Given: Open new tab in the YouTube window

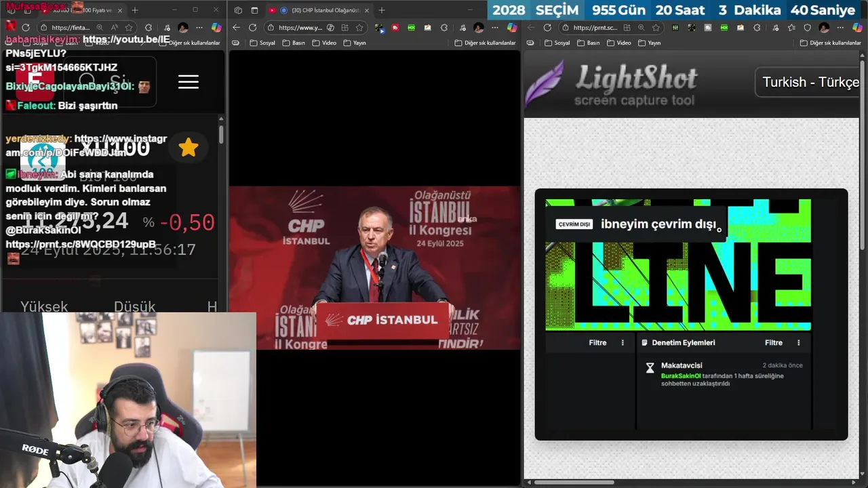Looking at the screenshot, I should click(x=382, y=10).
